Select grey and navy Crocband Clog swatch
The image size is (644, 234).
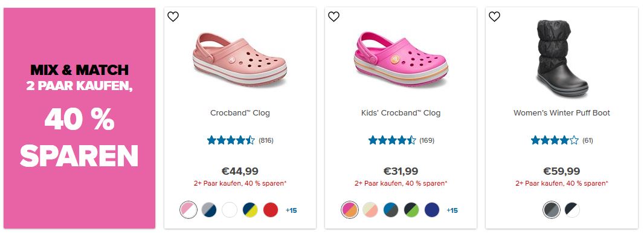pyautogui.click(x=209, y=210)
